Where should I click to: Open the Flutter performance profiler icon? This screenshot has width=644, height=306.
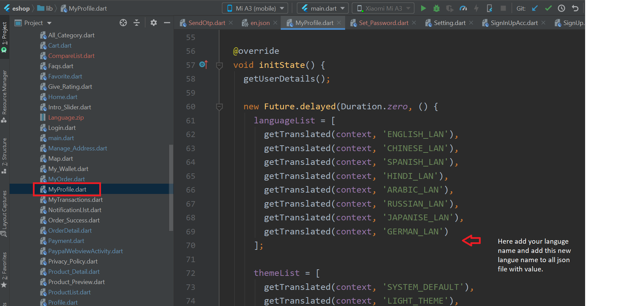(x=463, y=8)
